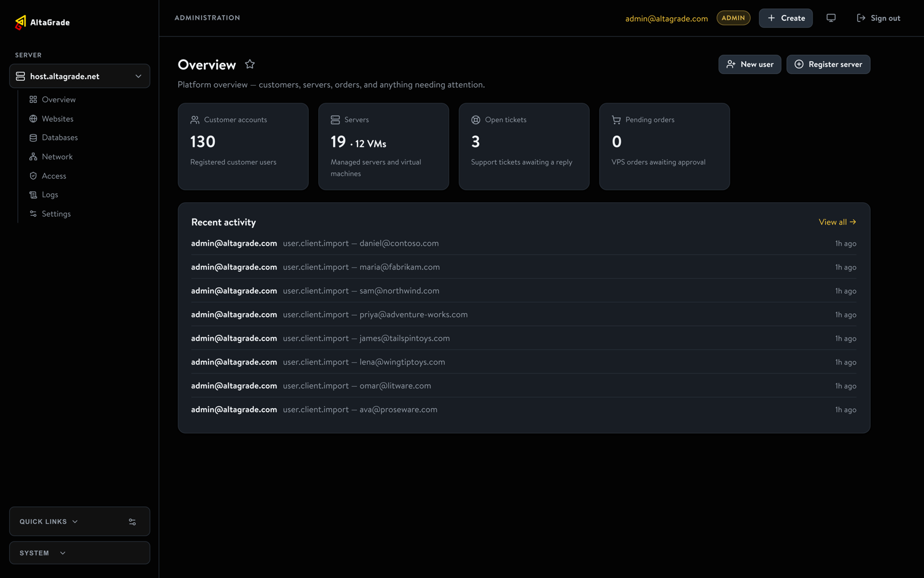The height and width of the screenshot is (578, 924).
Task: Click the server icon beside host.altagrade.net
Action: tap(20, 76)
